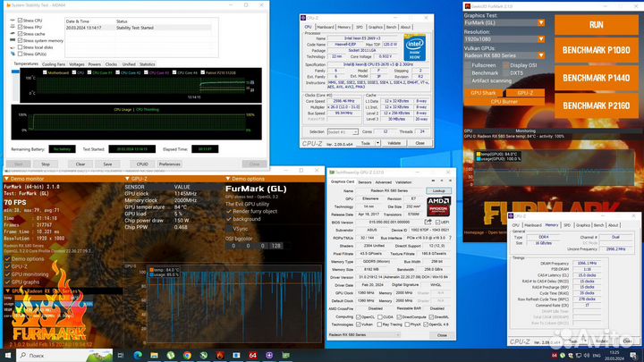Click the Stop button in AIDA64
The width and height of the screenshot is (644, 362).
[46, 164]
